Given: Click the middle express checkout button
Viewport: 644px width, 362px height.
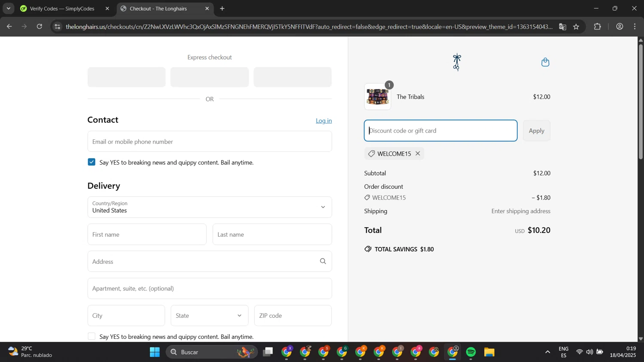Looking at the screenshot, I should [210, 77].
